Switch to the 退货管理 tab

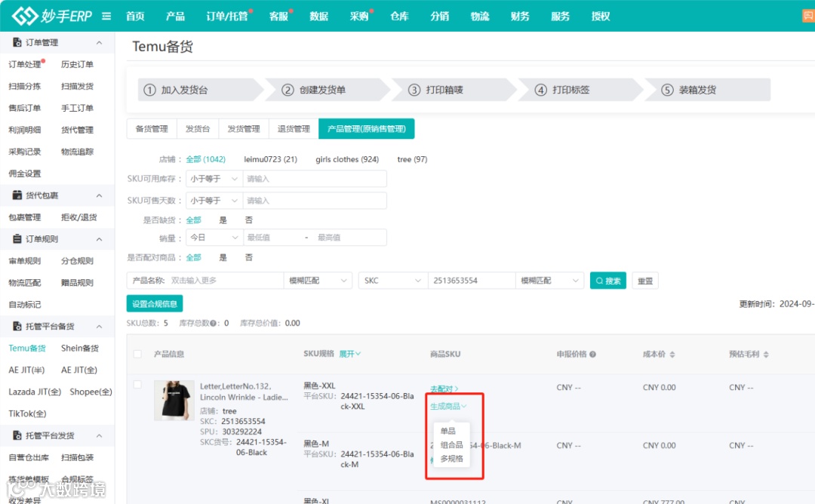(x=294, y=129)
